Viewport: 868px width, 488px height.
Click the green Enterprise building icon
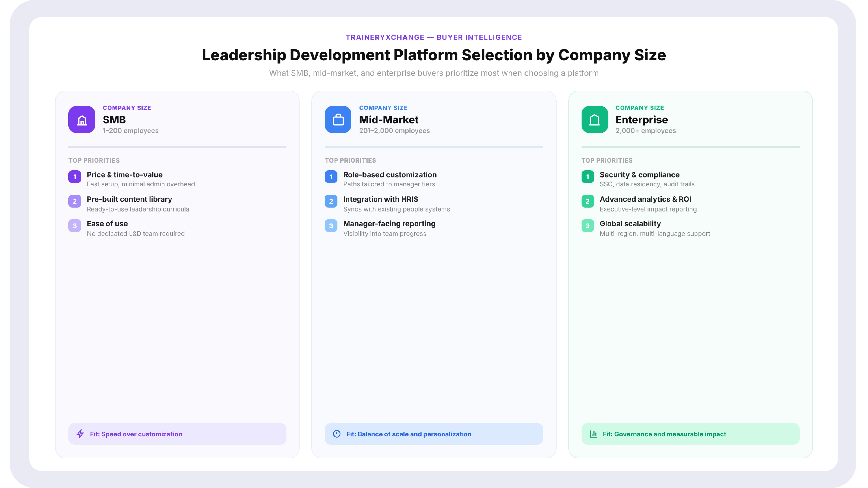[x=595, y=120]
